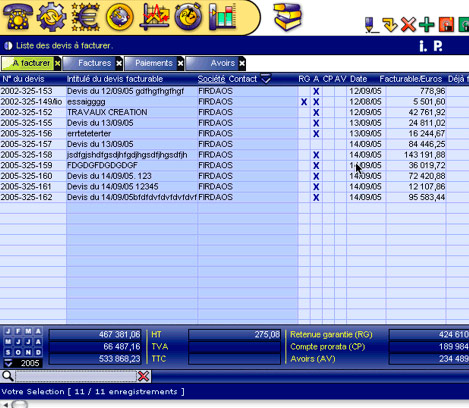The width and height of the screenshot is (469, 408).
Task: Open the Euro stars billing icon
Action: [86, 17]
